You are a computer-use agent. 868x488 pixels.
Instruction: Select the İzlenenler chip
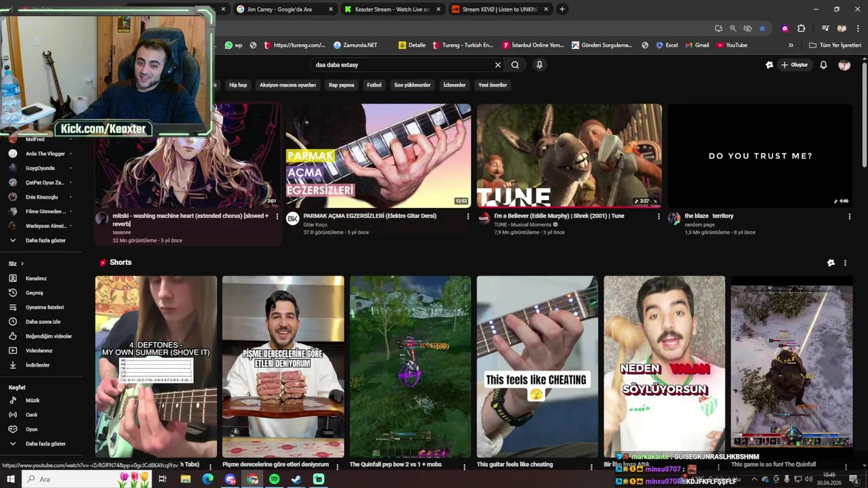point(454,85)
